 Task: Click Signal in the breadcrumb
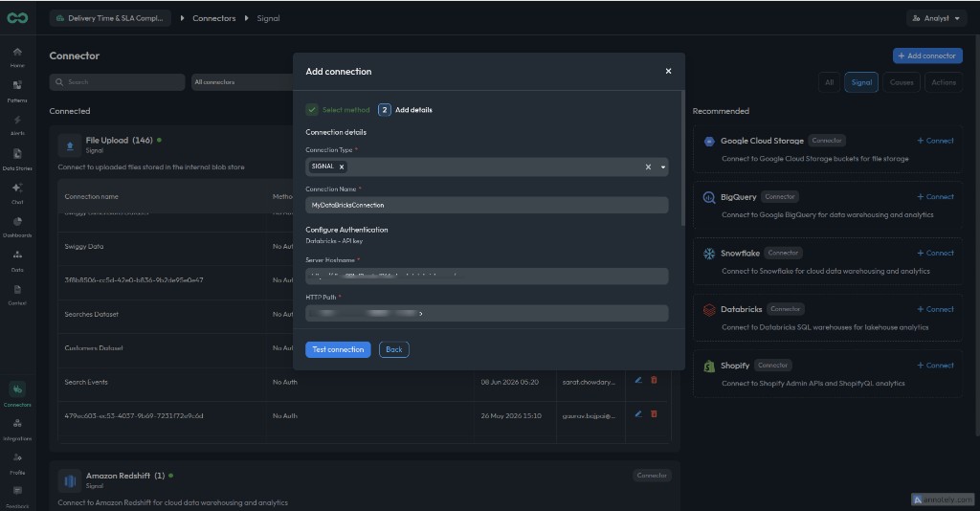point(268,18)
